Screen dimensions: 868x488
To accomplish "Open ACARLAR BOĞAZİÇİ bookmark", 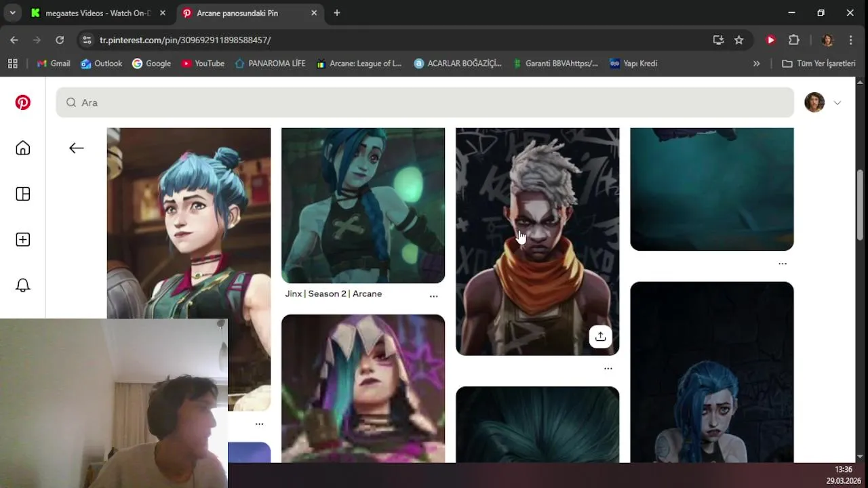I will tap(458, 63).
